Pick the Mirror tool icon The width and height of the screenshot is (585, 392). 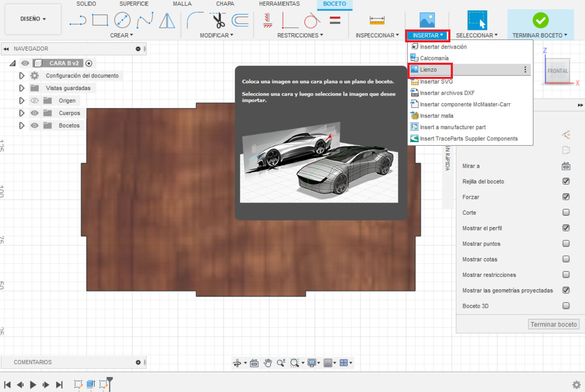[167, 20]
